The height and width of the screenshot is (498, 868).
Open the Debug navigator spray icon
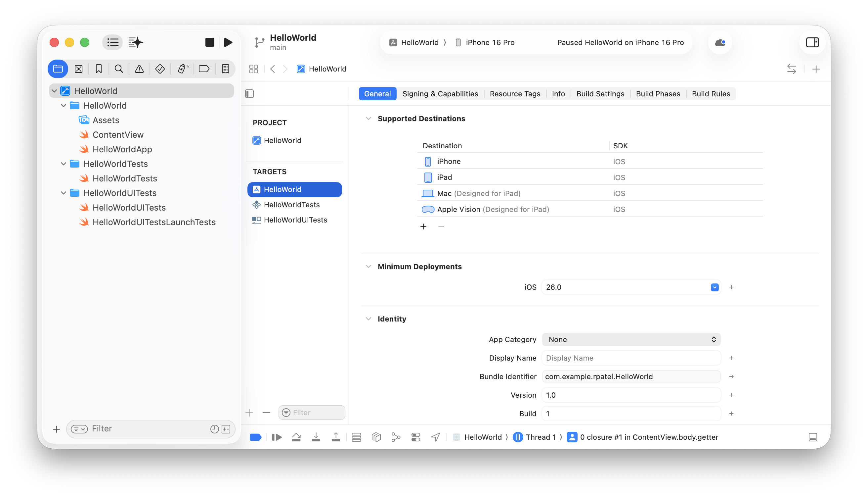[183, 69]
